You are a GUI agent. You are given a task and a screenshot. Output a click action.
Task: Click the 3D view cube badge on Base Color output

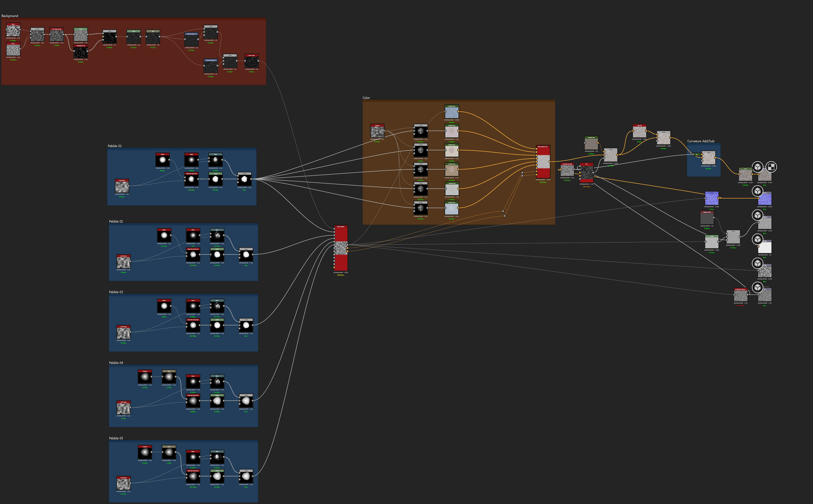tap(757, 167)
